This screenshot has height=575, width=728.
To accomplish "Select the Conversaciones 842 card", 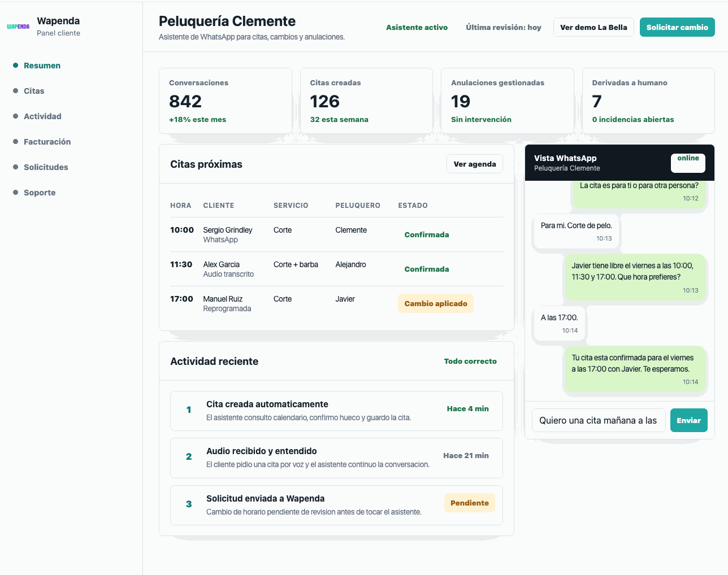I will click(226, 101).
